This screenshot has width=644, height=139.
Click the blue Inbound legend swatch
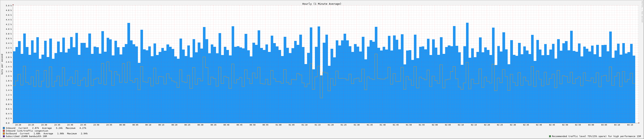[4, 128]
